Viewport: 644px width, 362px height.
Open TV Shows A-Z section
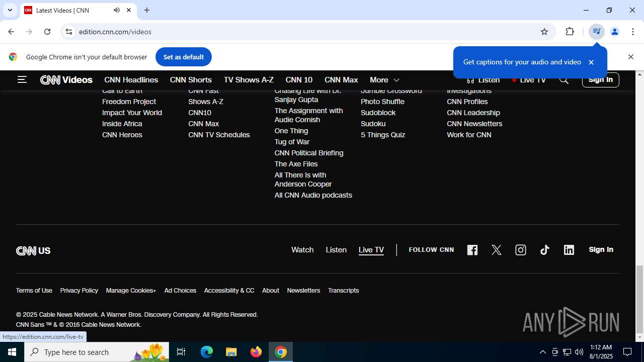coord(249,80)
